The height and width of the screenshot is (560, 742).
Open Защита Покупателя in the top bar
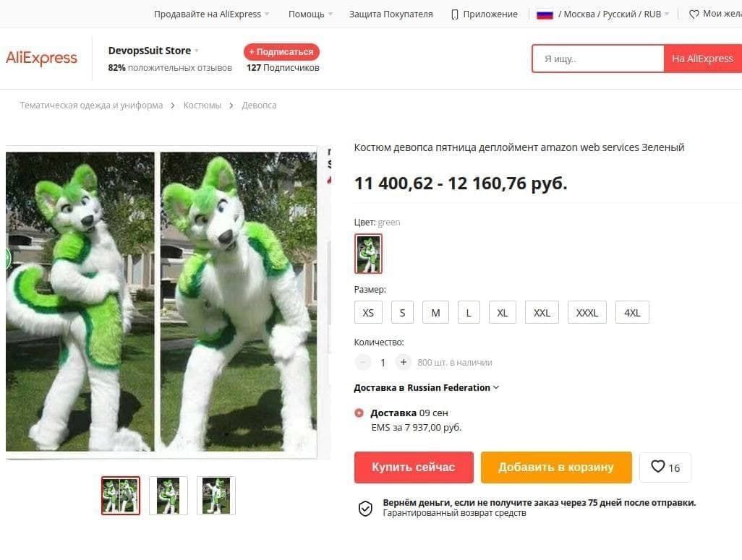[x=391, y=14]
